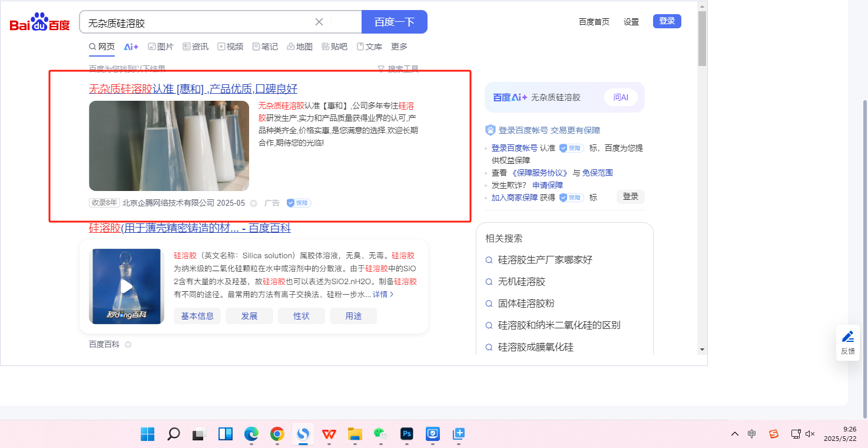Switch to the 图片 images tab
The image size is (868, 448).
tap(160, 47)
